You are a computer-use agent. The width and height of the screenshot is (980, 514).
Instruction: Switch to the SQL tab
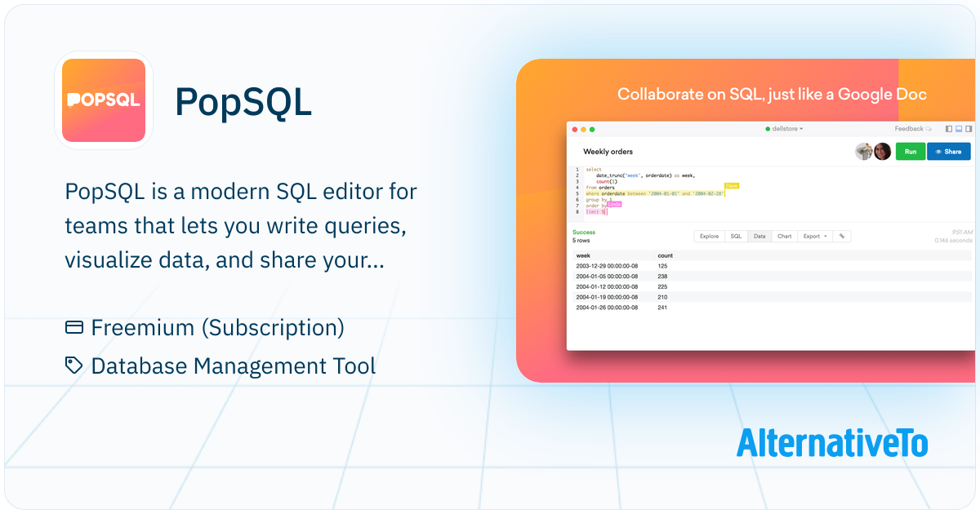point(736,236)
